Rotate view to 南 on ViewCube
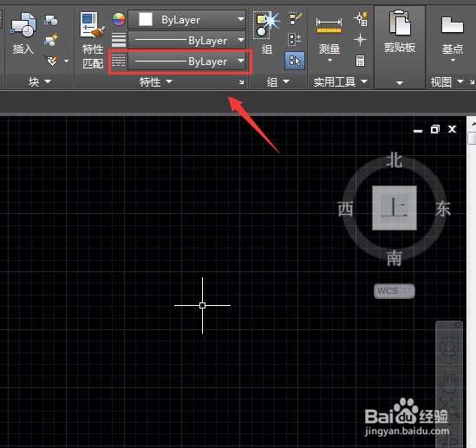Image resolution: width=476 pixels, height=448 pixels. pos(394,258)
